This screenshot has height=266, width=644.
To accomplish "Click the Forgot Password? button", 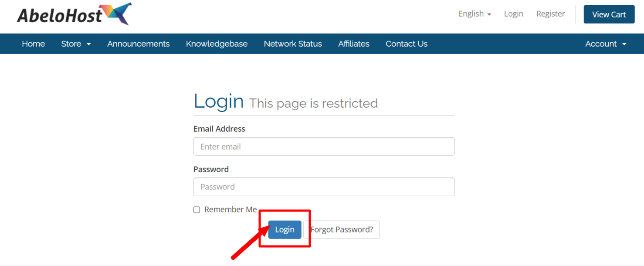I will click(x=342, y=230).
